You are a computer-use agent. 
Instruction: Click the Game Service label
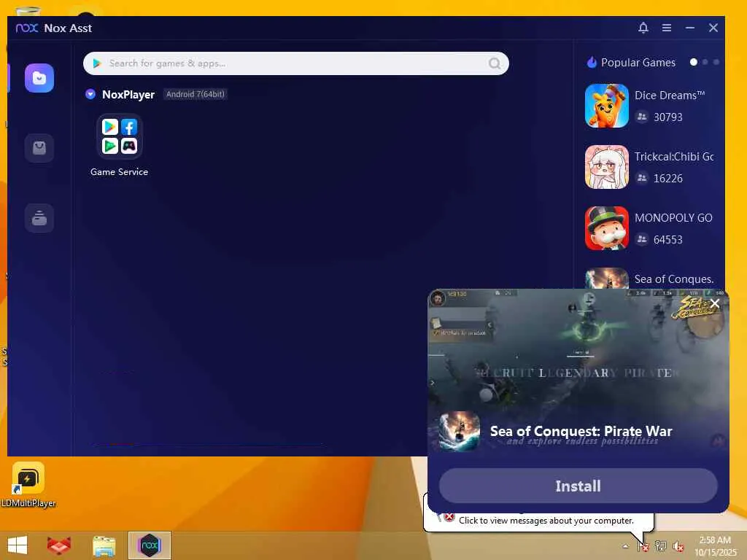119,172
